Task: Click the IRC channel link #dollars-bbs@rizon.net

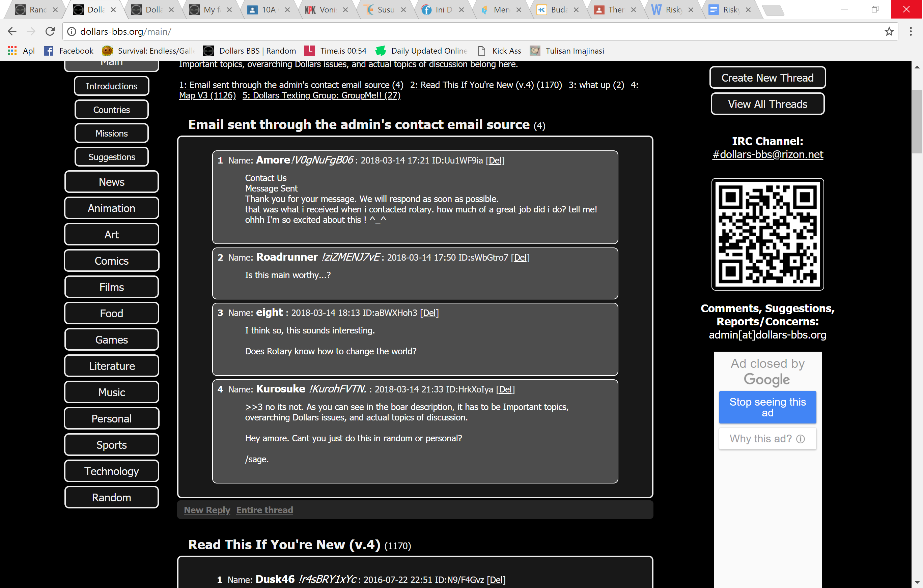Action: 767,154
